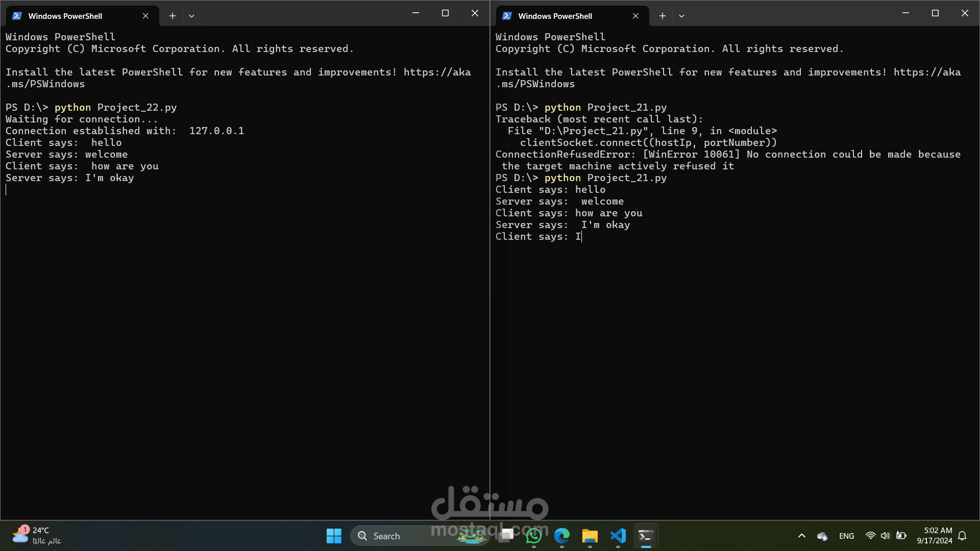Click the ENG language indicator
The width and height of the screenshot is (980, 551).
[x=846, y=536]
